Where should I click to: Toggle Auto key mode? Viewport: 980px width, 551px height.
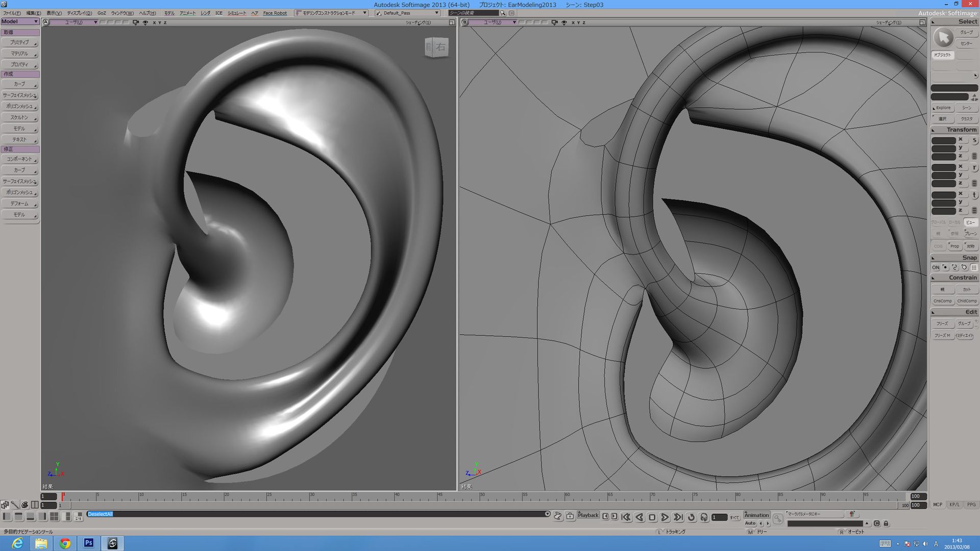point(750,523)
